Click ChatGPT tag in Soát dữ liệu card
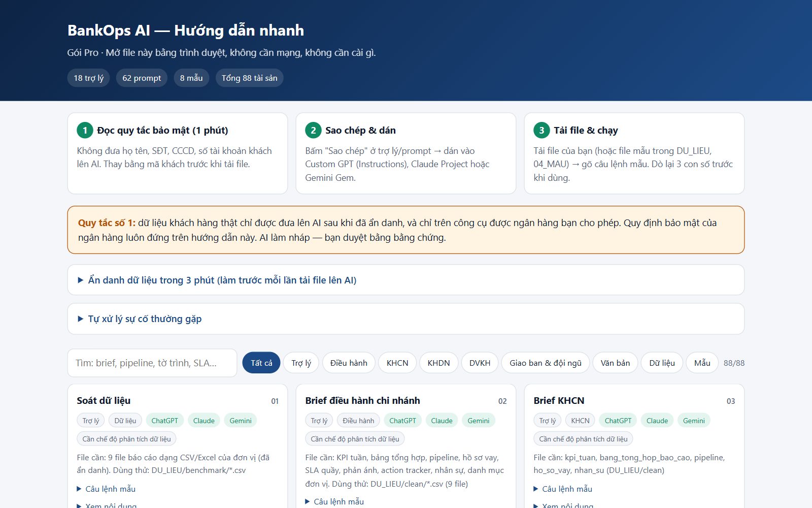812x508 pixels. click(164, 421)
